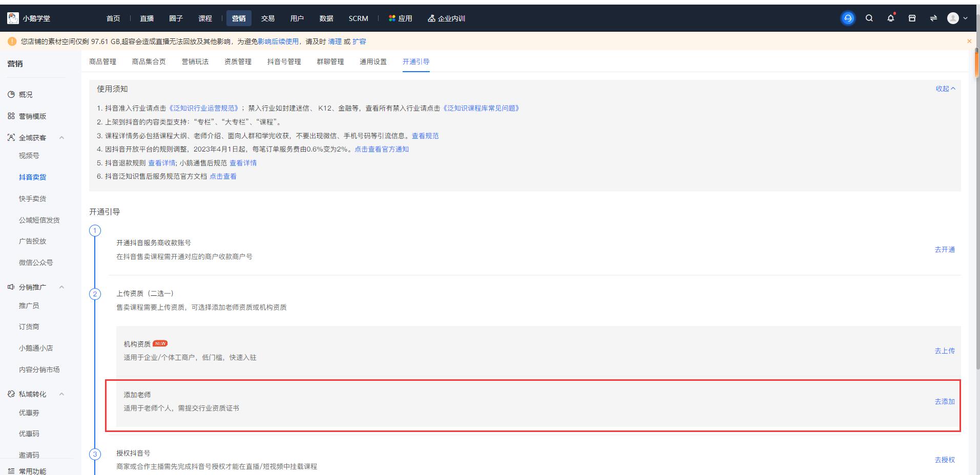This screenshot has height=475, width=980.
Task: Open search with the magnifier icon
Action: pyautogui.click(x=869, y=18)
